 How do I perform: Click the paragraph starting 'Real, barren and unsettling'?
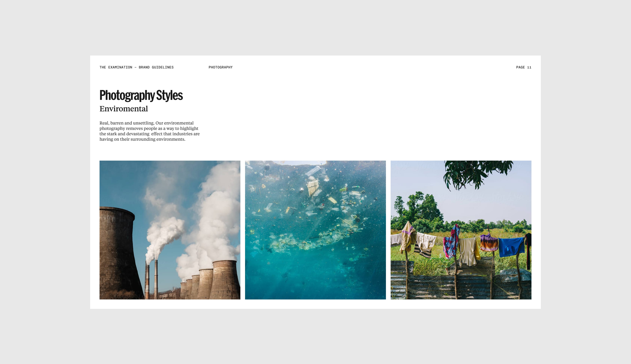[x=150, y=131]
